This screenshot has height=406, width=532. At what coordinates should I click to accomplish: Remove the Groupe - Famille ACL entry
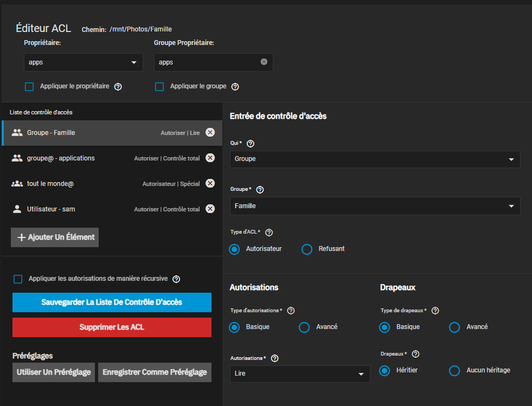[210, 133]
